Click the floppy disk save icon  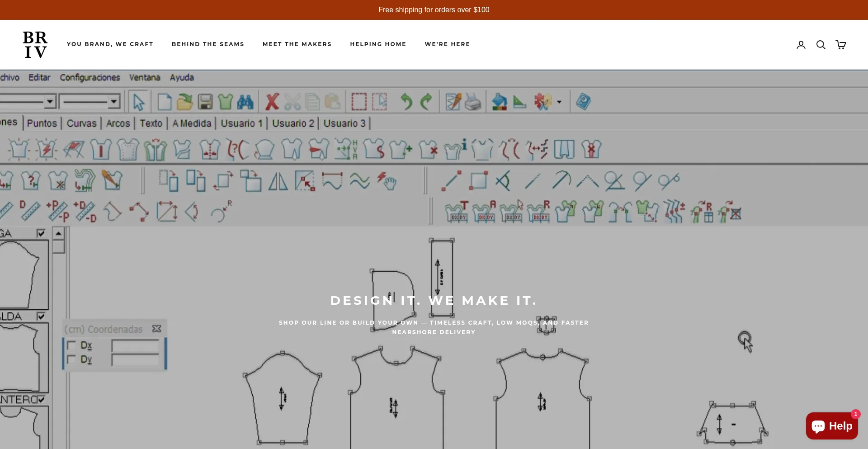tap(205, 102)
